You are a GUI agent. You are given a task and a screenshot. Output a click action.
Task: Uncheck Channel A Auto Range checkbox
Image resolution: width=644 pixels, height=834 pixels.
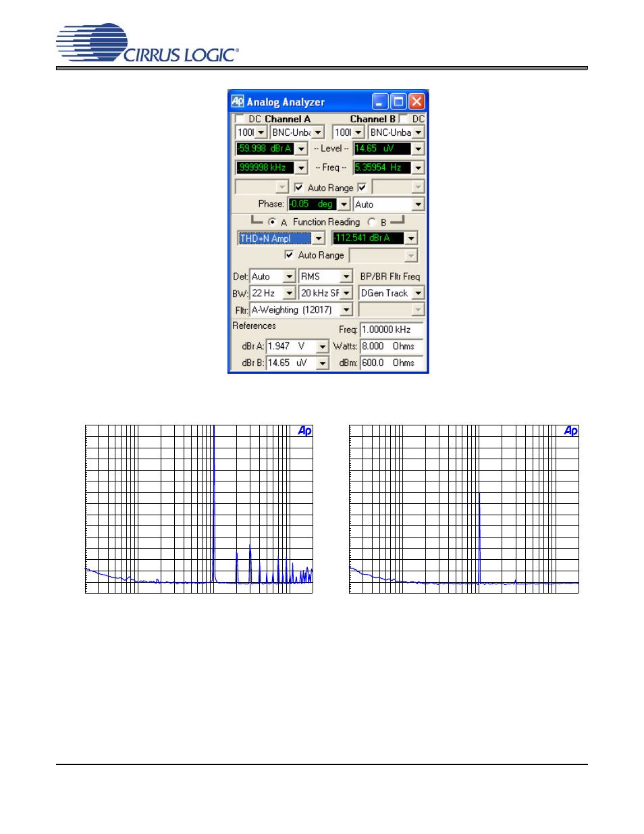pyautogui.click(x=298, y=187)
